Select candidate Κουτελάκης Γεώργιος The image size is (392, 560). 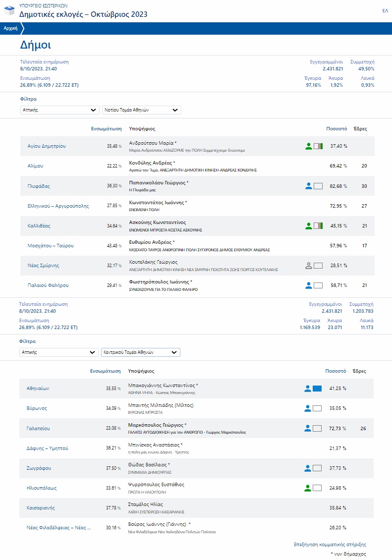153,262
